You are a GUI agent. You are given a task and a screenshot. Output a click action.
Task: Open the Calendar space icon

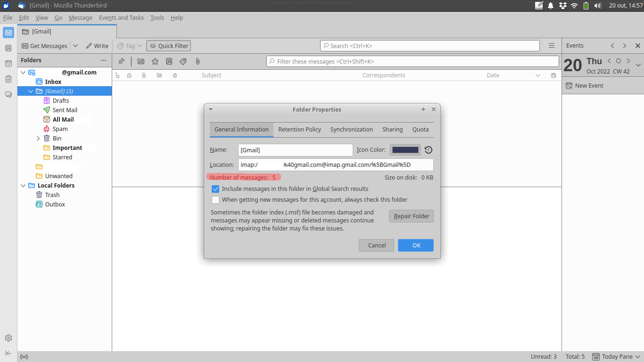(x=8, y=64)
